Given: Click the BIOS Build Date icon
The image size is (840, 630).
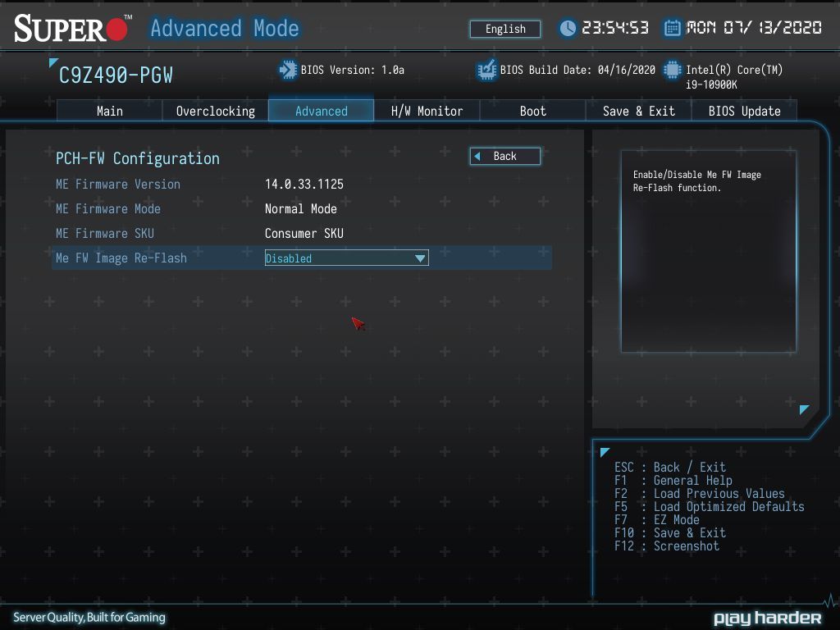Looking at the screenshot, I should (x=486, y=71).
